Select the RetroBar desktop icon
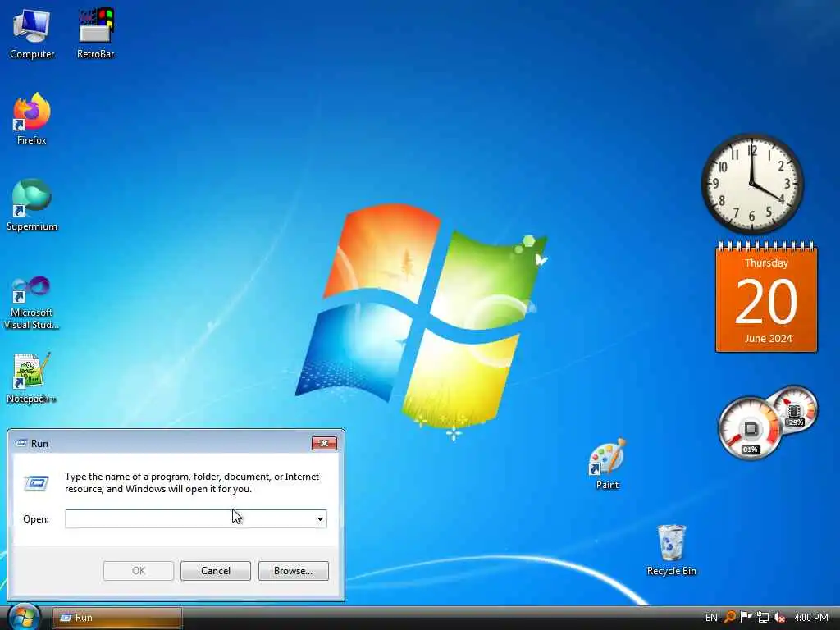This screenshot has width=840, height=630. tap(96, 33)
